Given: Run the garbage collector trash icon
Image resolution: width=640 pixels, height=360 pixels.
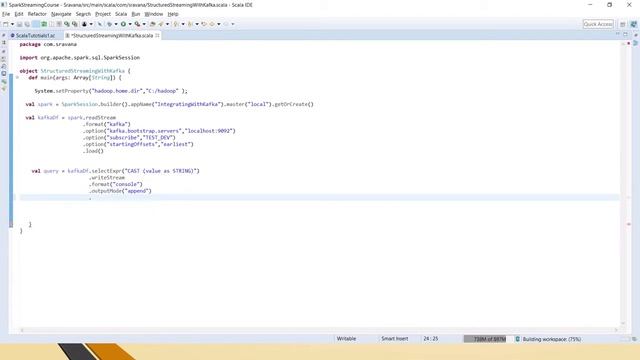Looking at the screenshot, I should (x=517, y=339).
